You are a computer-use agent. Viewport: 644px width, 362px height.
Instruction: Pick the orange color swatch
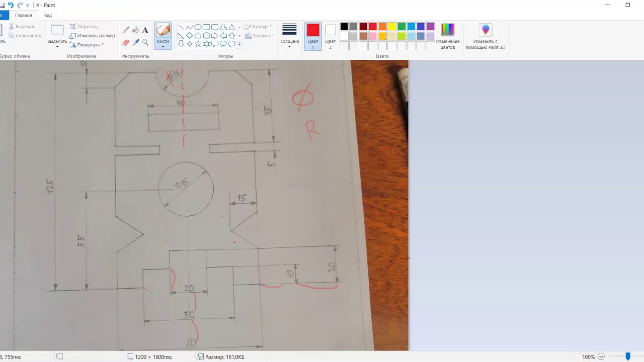(x=382, y=27)
